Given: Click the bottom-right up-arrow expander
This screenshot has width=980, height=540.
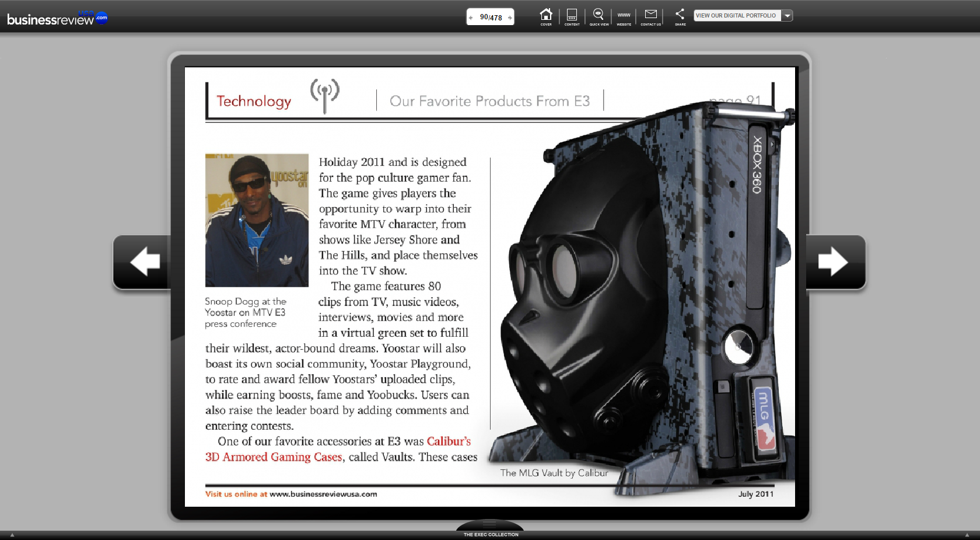Looking at the screenshot, I should 967,535.
